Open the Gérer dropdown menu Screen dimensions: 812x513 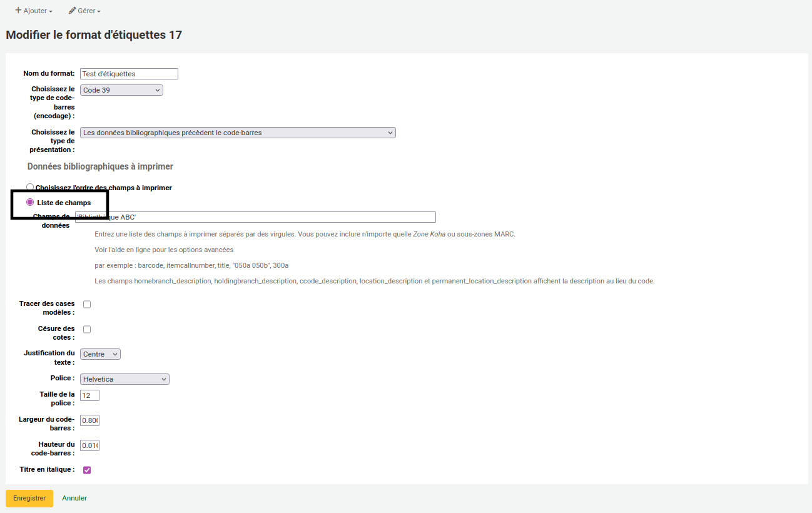click(84, 11)
